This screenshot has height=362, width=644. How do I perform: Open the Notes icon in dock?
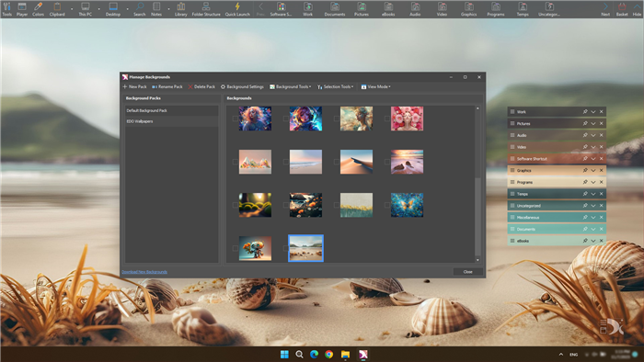point(156,8)
